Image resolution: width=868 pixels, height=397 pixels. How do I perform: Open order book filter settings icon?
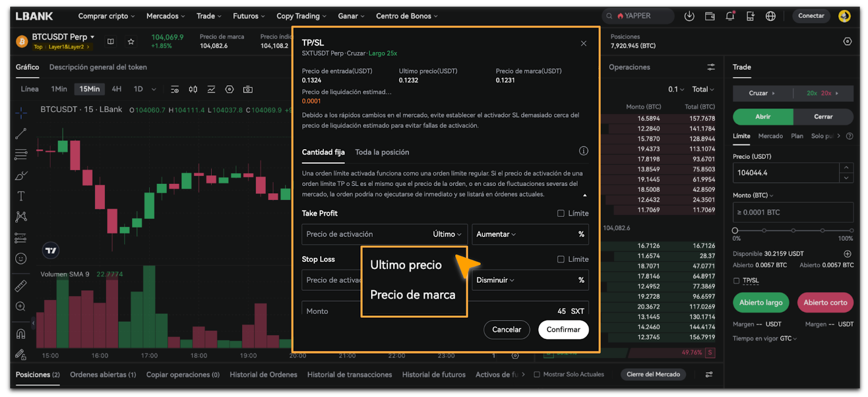(711, 67)
